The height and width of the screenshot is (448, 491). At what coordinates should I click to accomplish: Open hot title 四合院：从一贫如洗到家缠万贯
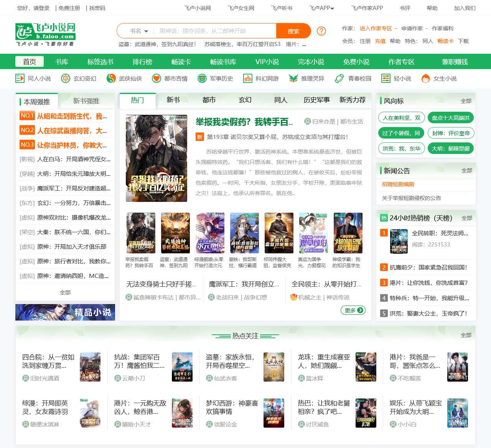pos(48,361)
